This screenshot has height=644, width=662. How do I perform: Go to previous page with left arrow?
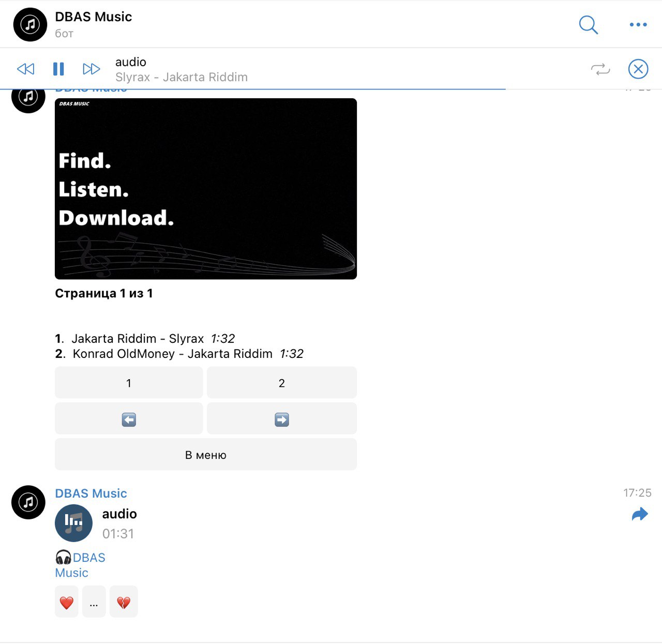pos(129,419)
